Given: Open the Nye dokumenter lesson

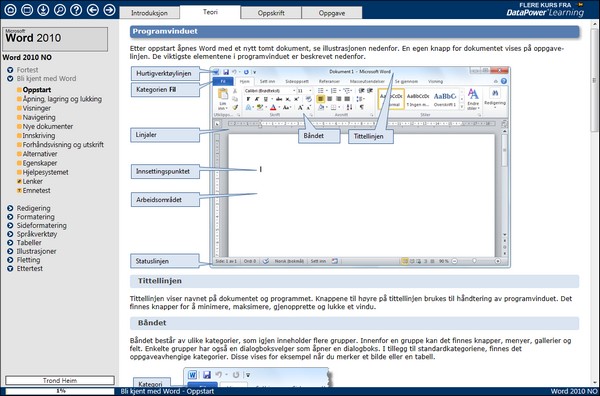Looking at the screenshot, I should [47, 127].
